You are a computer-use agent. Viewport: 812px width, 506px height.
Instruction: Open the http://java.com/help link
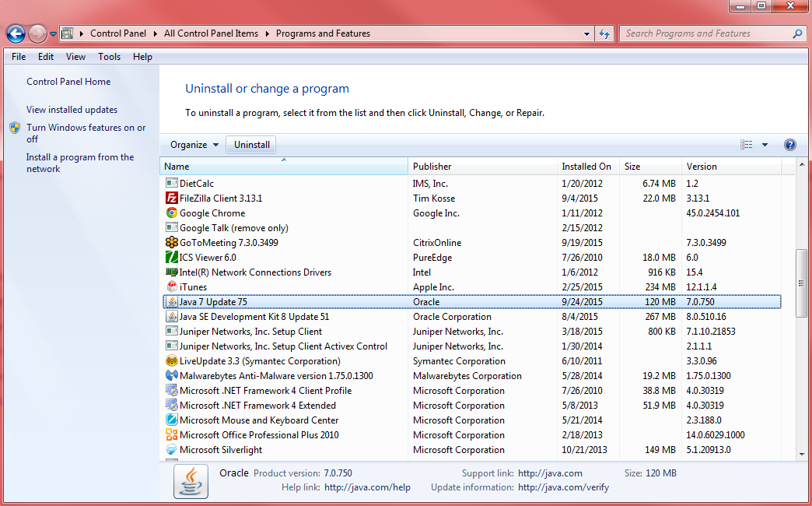tap(367, 487)
